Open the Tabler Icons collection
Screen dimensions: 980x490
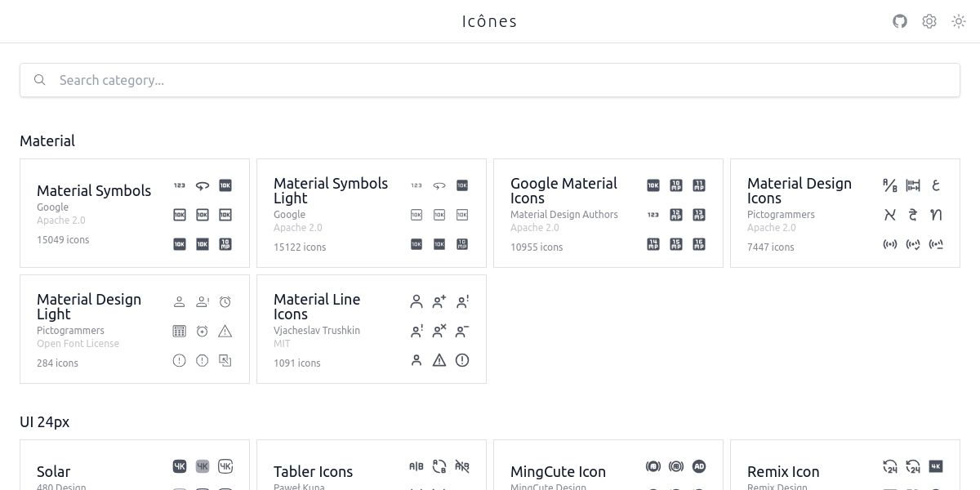(x=313, y=471)
